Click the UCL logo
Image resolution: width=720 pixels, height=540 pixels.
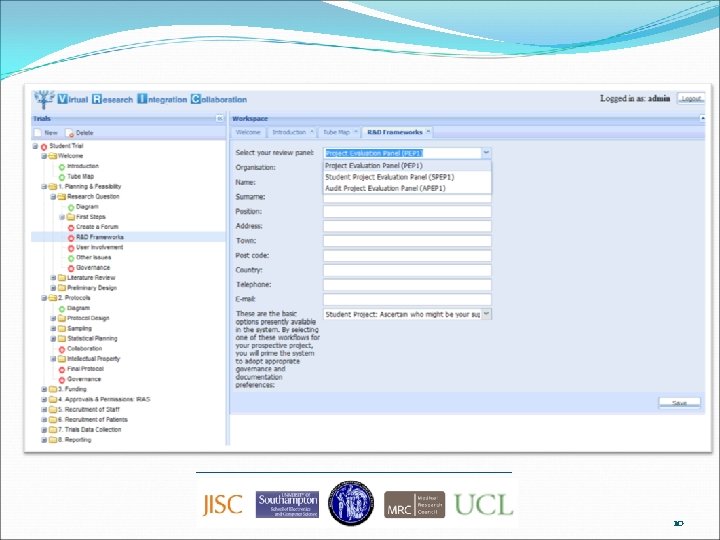pos(484,505)
